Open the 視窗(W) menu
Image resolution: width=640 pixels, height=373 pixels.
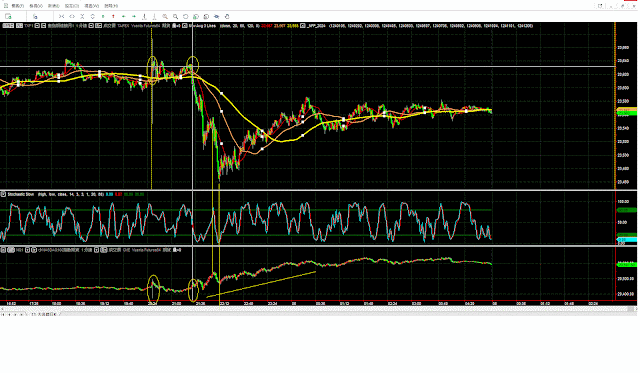coord(91,6)
